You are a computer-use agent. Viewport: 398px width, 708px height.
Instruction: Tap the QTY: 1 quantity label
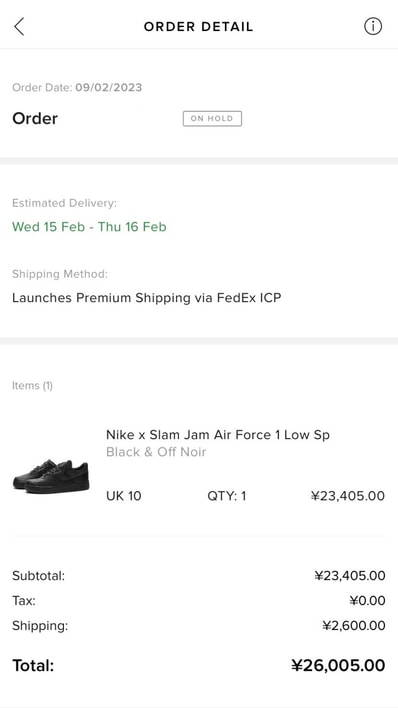pos(227,496)
